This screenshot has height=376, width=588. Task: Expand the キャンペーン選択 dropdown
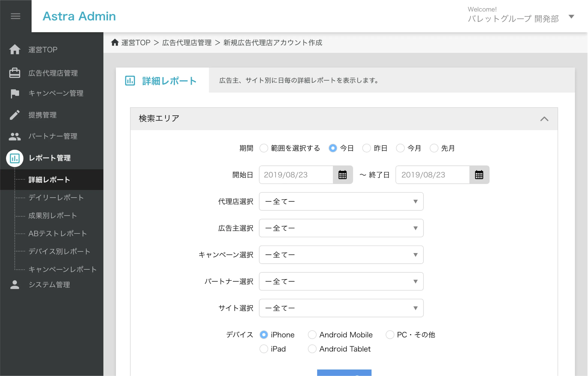point(415,255)
